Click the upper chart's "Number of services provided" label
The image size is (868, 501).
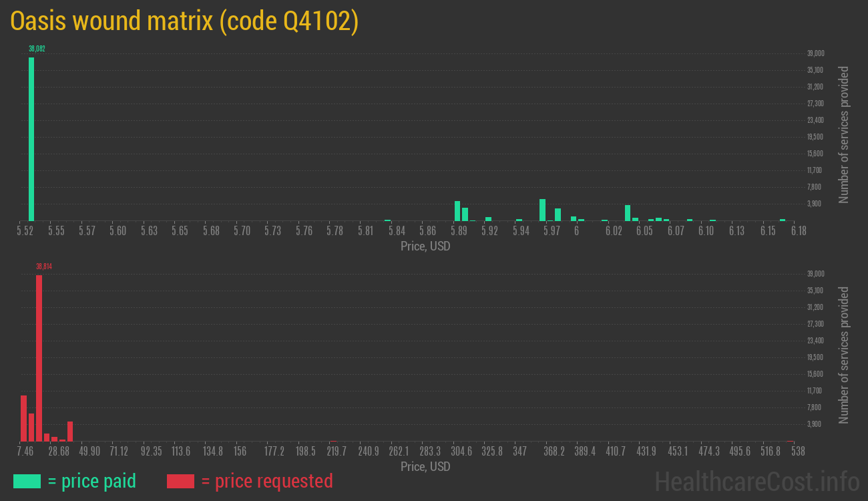click(844, 135)
